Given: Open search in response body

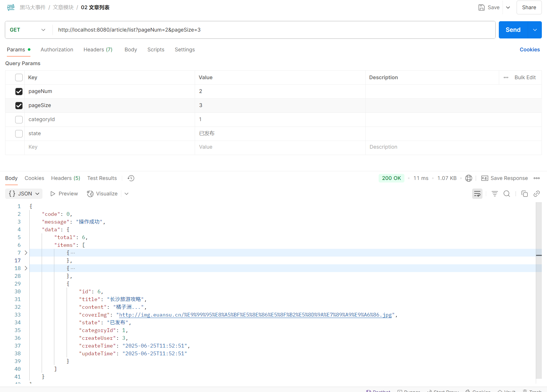Looking at the screenshot, I should (507, 194).
